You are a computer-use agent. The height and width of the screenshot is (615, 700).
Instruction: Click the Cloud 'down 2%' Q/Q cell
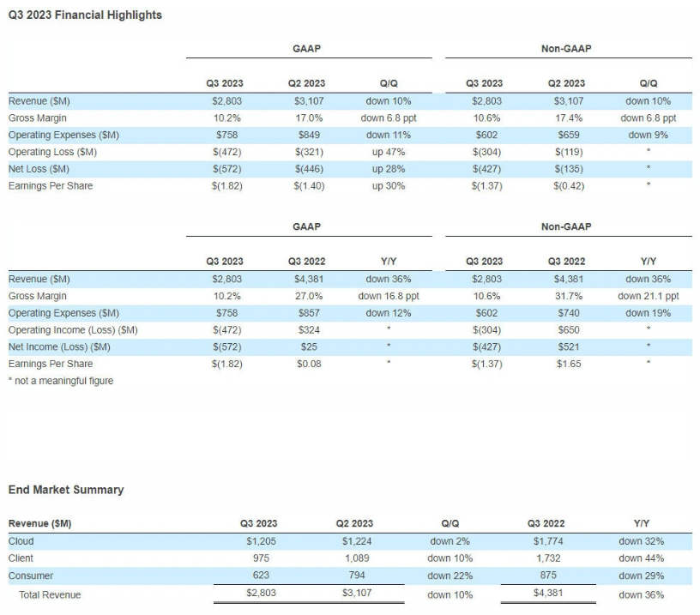[x=450, y=541]
